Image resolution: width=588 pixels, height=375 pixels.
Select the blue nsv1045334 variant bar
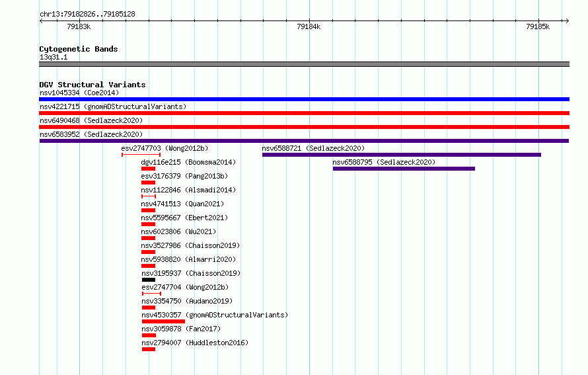(x=304, y=99)
